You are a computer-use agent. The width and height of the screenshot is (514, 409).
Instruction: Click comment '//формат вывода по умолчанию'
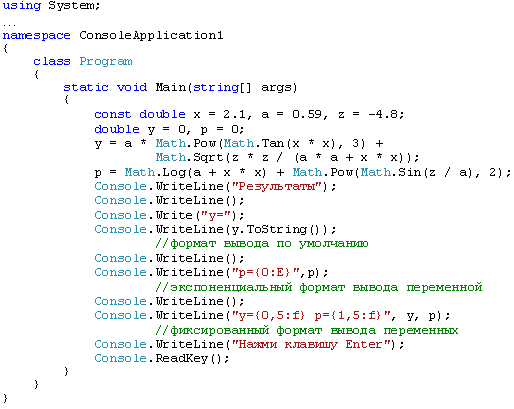pos(262,244)
